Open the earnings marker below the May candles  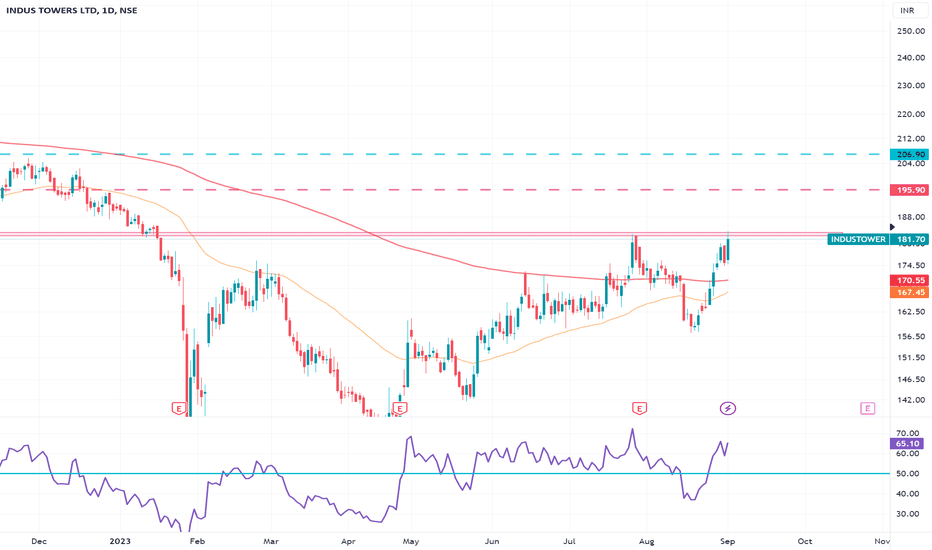(x=400, y=408)
